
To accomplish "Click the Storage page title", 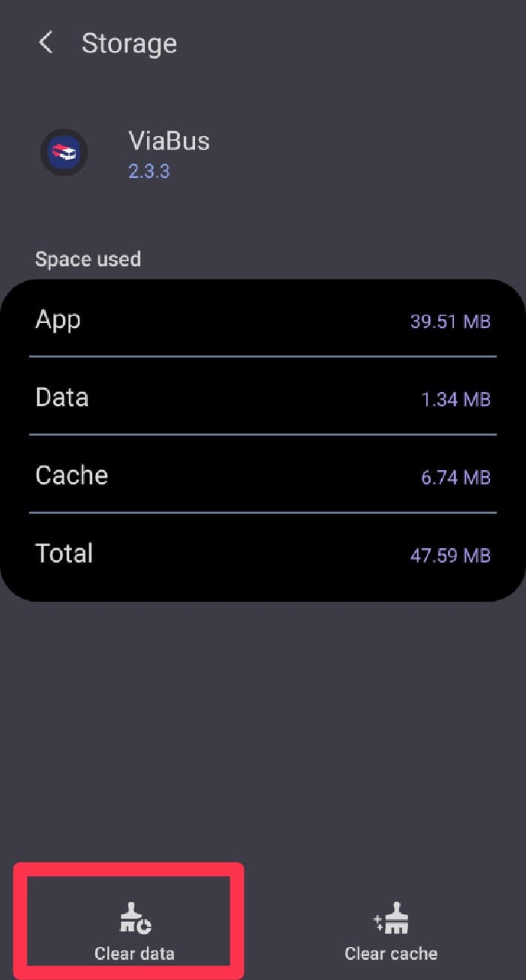I will (129, 44).
